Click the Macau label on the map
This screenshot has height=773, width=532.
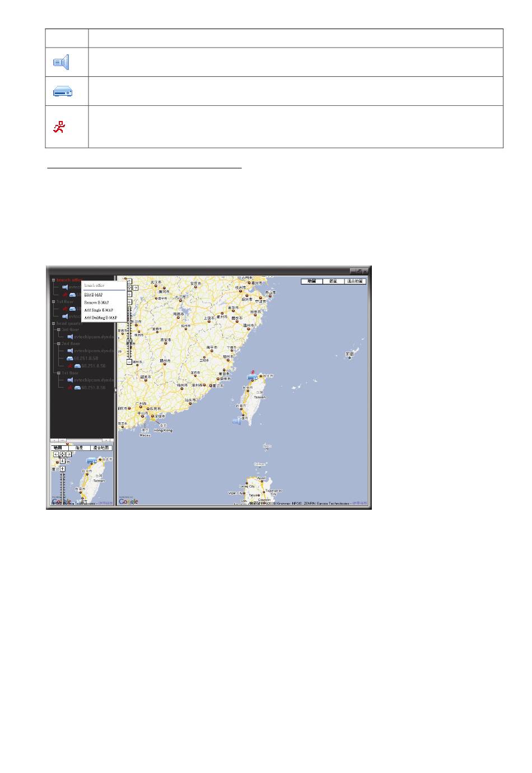pos(145,435)
